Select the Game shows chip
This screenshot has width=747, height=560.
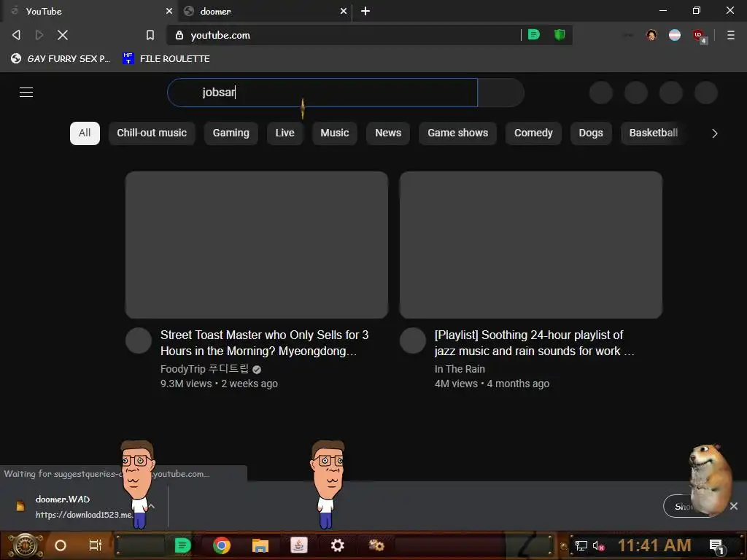click(458, 133)
